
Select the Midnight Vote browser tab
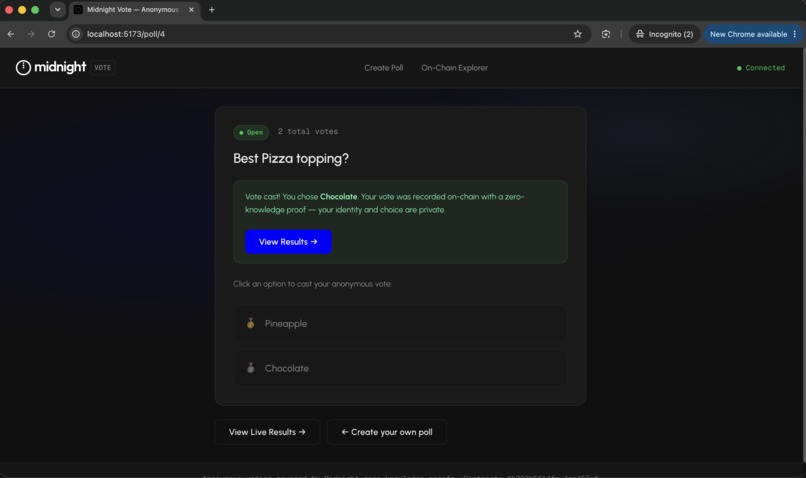click(134, 10)
